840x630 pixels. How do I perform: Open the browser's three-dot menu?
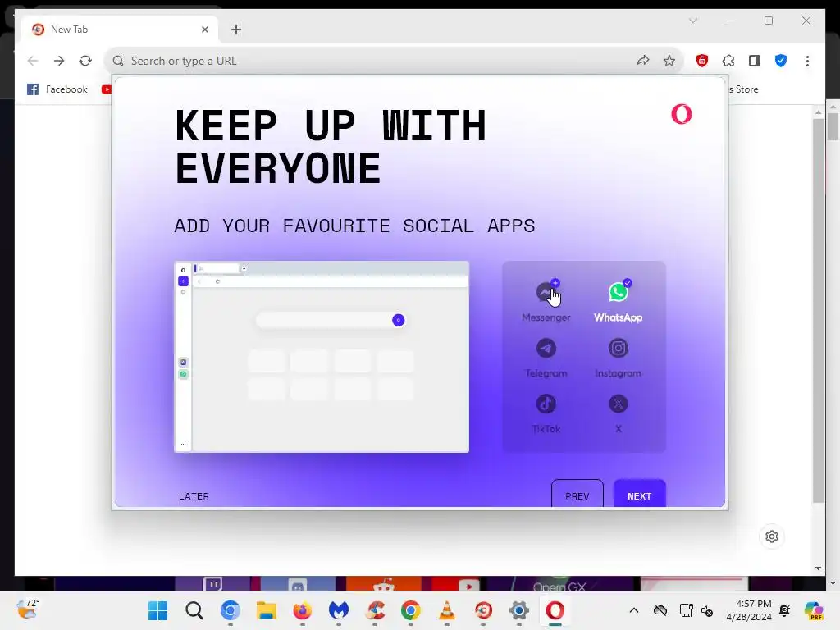pos(807,61)
